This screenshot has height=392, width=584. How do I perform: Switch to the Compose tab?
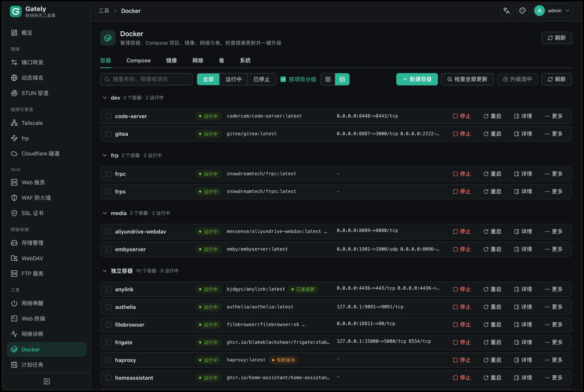point(138,61)
